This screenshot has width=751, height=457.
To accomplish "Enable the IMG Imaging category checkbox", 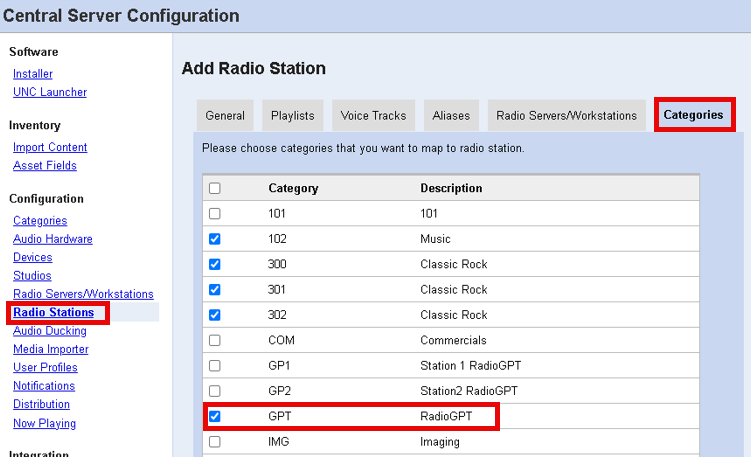I will pos(214,441).
